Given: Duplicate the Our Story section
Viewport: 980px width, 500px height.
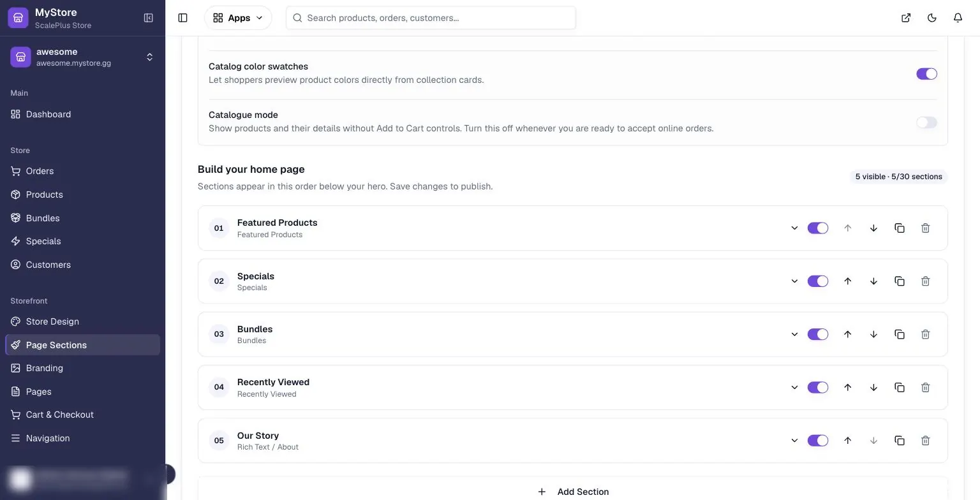Looking at the screenshot, I should [x=900, y=441].
